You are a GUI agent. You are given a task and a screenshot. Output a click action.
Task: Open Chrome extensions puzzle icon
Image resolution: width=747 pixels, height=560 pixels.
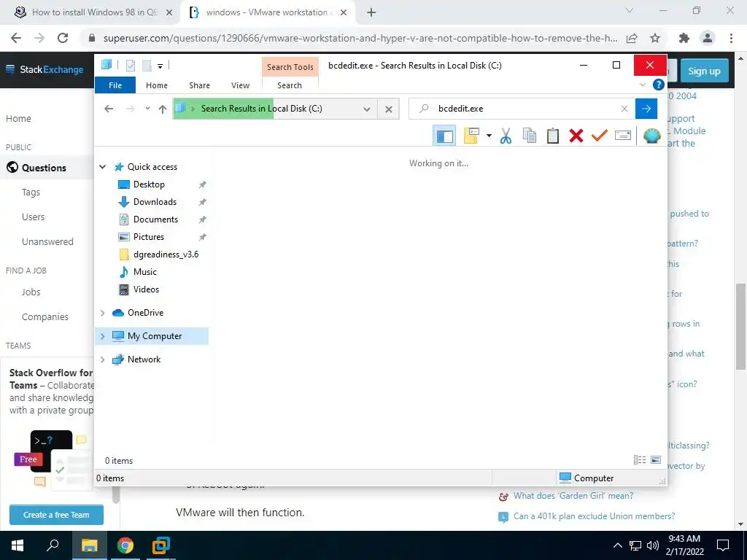point(684,38)
